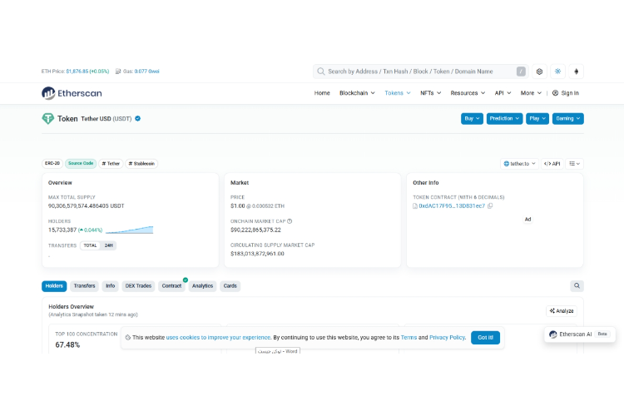Open the site settings globe icon

[x=539, y=72]
